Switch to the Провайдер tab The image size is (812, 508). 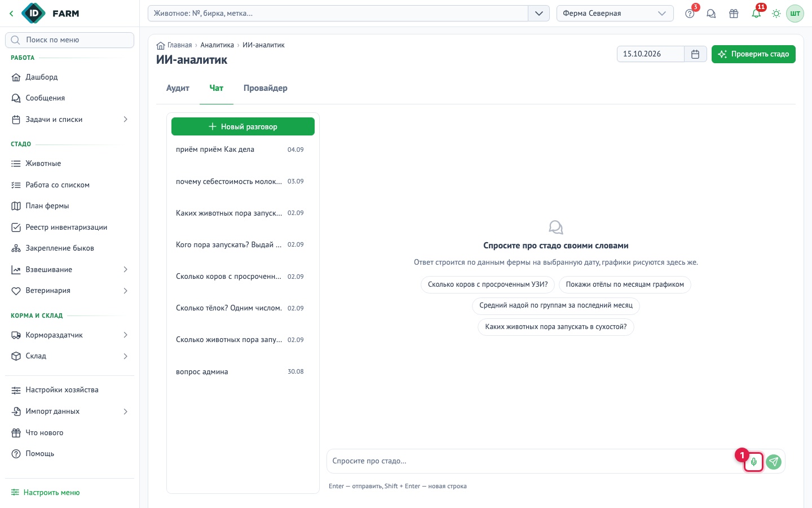pos(266,88)
